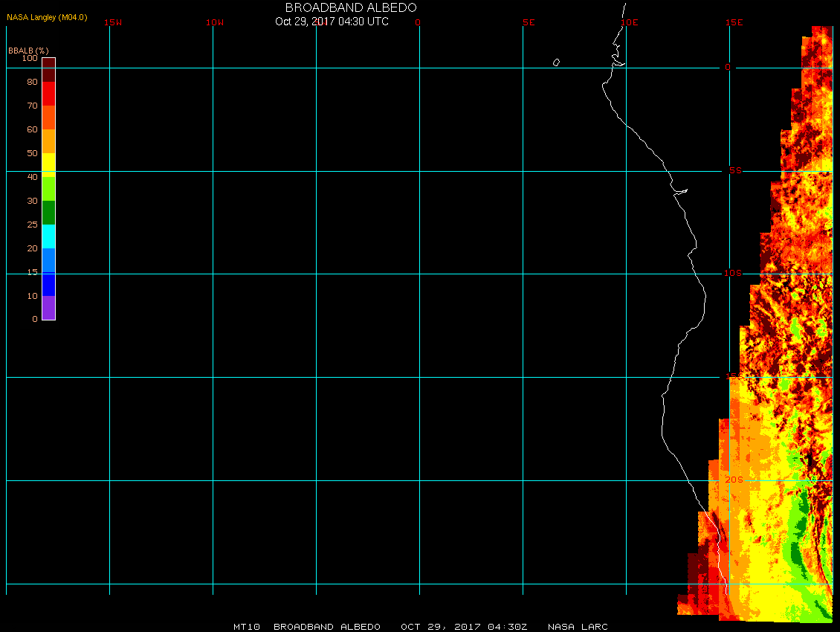Click the purple 0–10% color swatch

pos(48,308)
